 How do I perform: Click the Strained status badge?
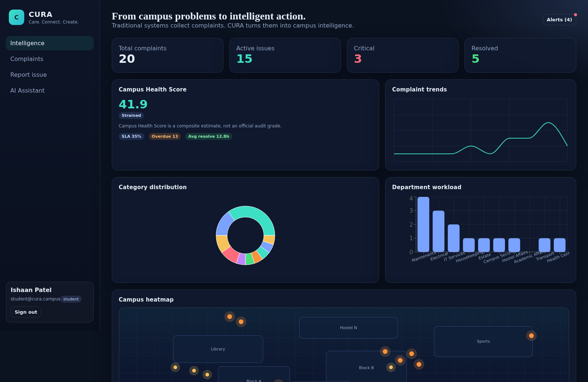pos(131,115)
